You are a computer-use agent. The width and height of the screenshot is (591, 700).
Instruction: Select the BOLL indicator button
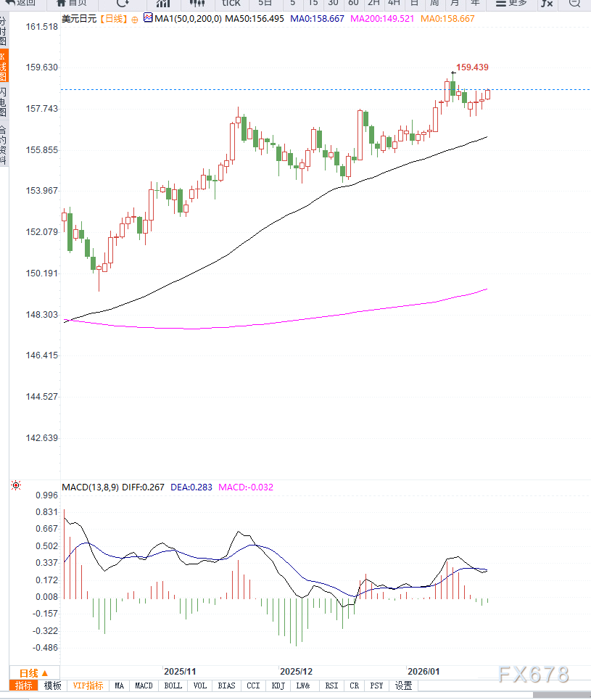[173, 685]
